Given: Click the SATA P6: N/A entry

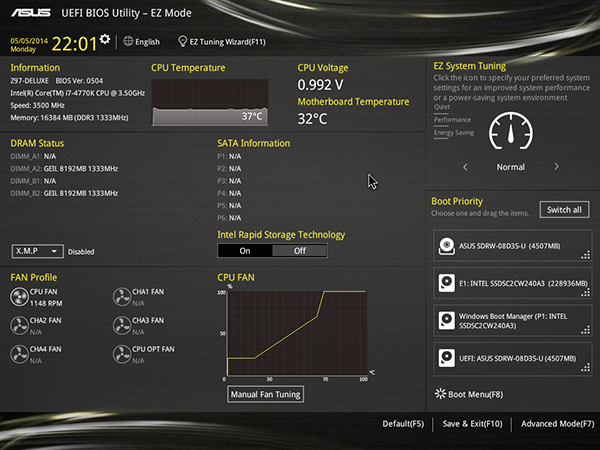Looking at the screenshot, I should [x=229, y=218].
